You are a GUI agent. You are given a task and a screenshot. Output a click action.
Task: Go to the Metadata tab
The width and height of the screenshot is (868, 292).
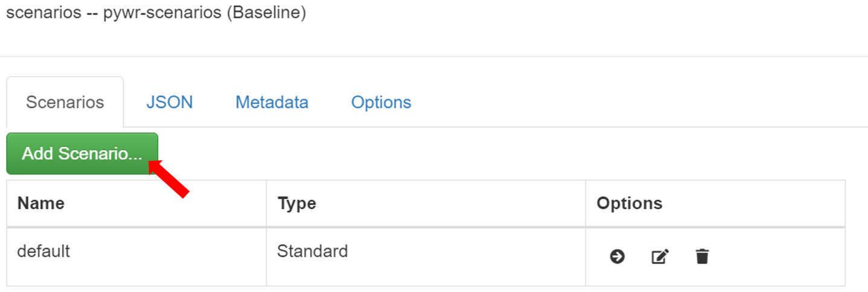tap(272, 102)
